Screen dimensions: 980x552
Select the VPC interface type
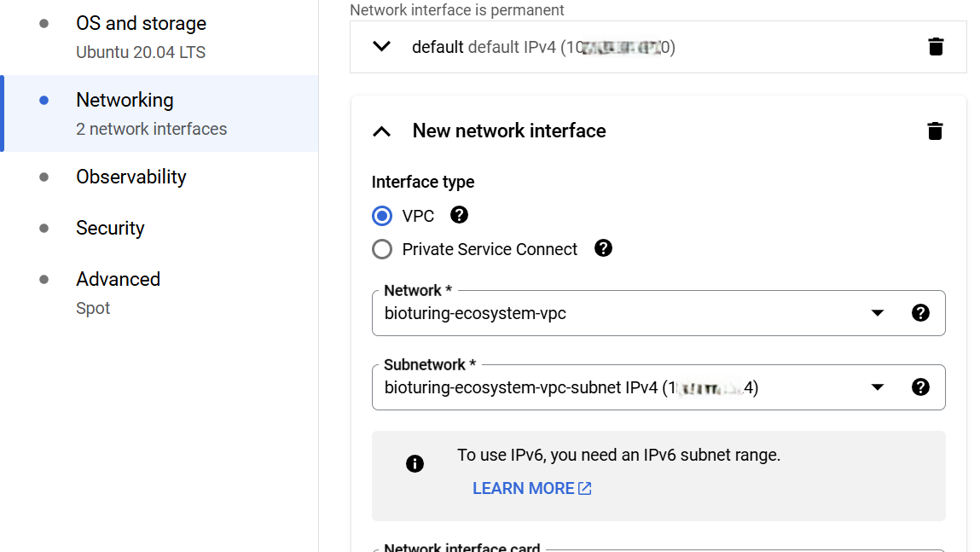382,216
